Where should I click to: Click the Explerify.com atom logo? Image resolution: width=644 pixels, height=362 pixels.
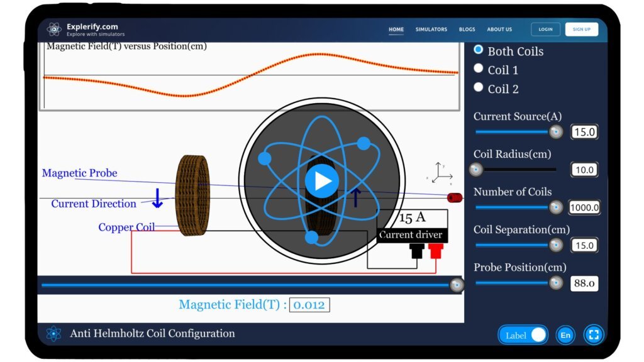(53, 28)
